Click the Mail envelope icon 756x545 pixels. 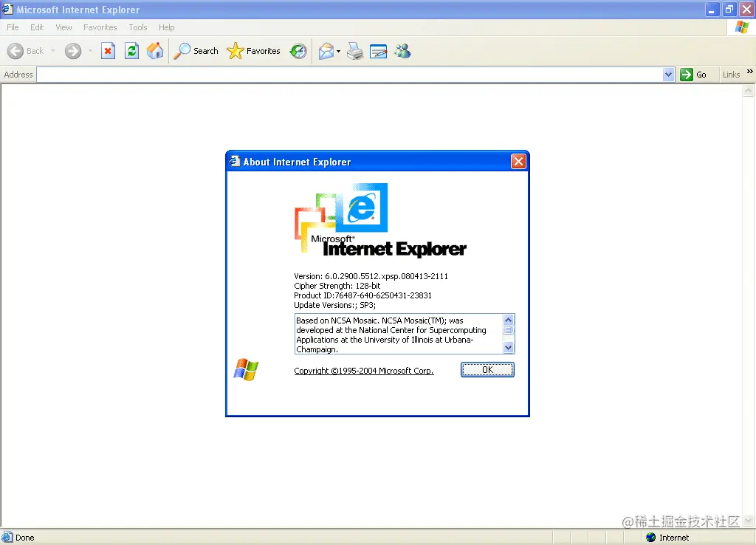coord(326,51)
